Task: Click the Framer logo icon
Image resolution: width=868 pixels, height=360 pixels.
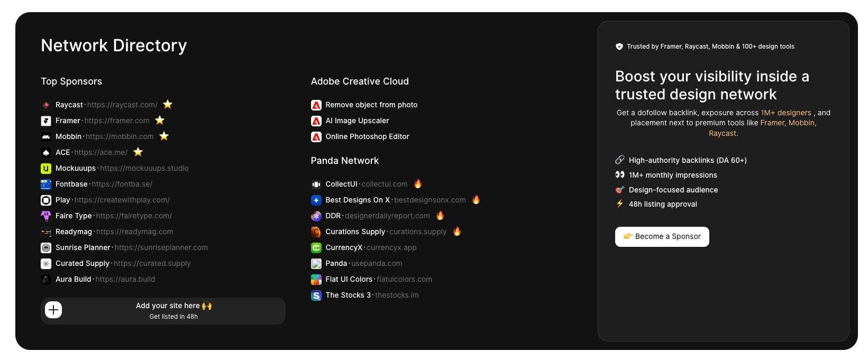Action: click(46, 121)
